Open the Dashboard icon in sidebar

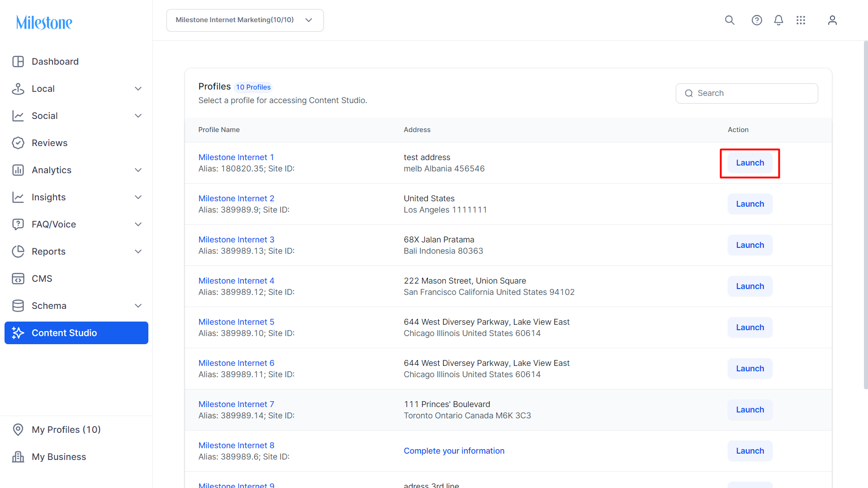point(18,62)
